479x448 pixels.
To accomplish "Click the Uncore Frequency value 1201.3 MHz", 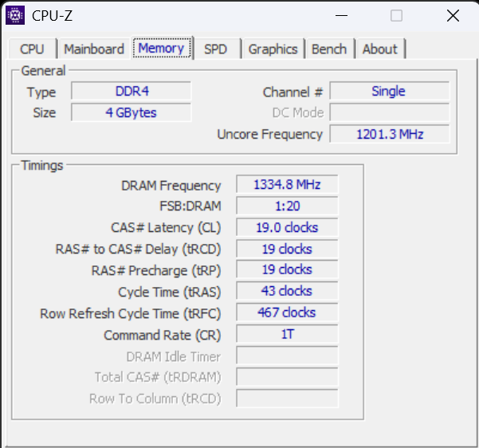I will point(390,134).
